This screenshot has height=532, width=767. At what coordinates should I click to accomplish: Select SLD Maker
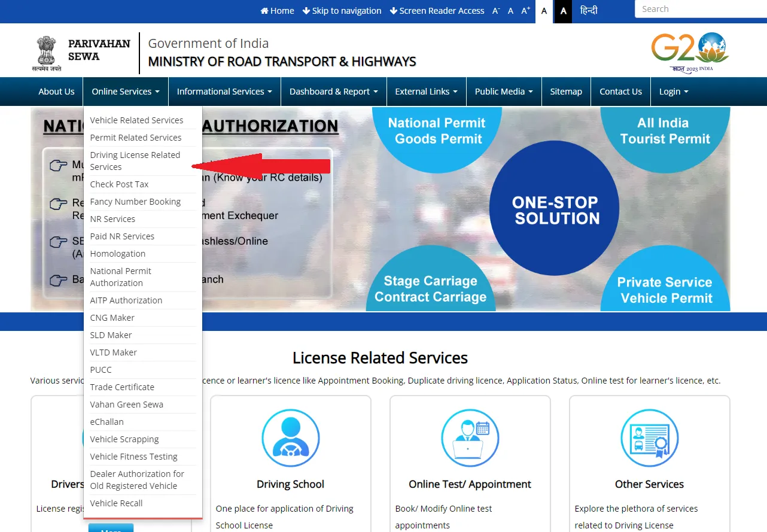pos(143,335)
